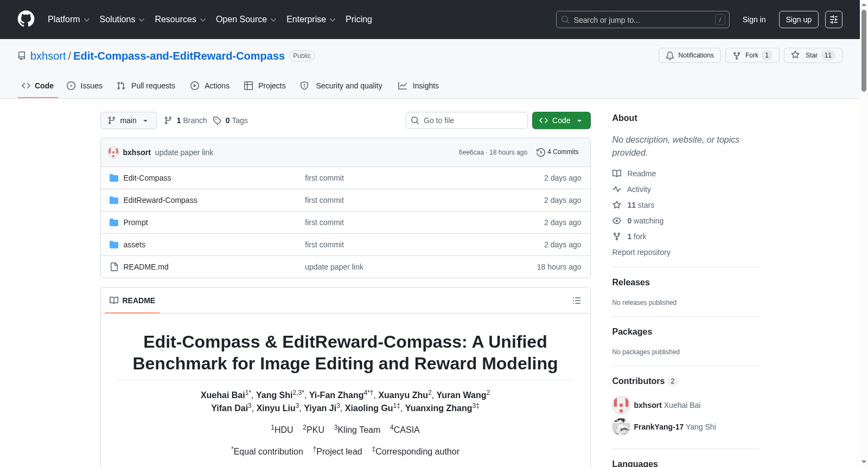Image resolution: width=868 pixels, height=467 pixels.
Task: Click the Sign up button
Action: tap(799, 20)
